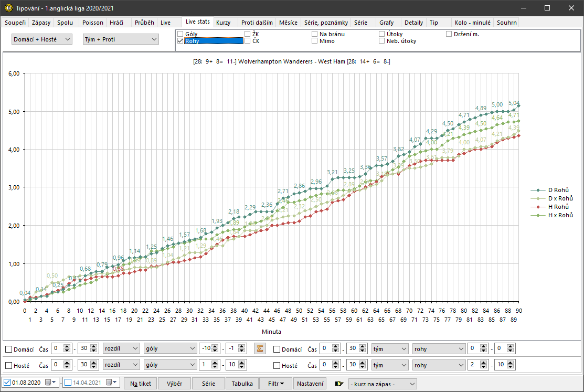This screenshot has height=392, width=584.
Task: Expand the Tým + Proti dropdown
Action: click(121, 39)
